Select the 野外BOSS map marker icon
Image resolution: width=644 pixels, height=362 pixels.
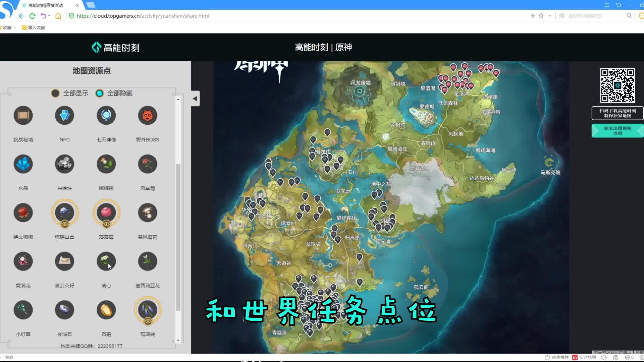(x=148, y=115)
